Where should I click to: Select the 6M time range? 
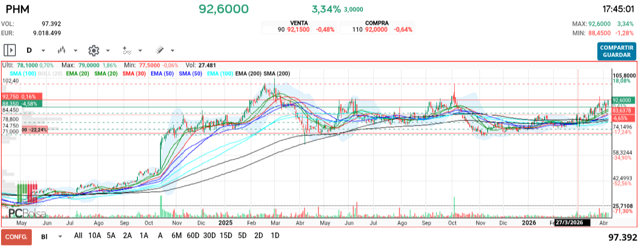click(176, 236)
